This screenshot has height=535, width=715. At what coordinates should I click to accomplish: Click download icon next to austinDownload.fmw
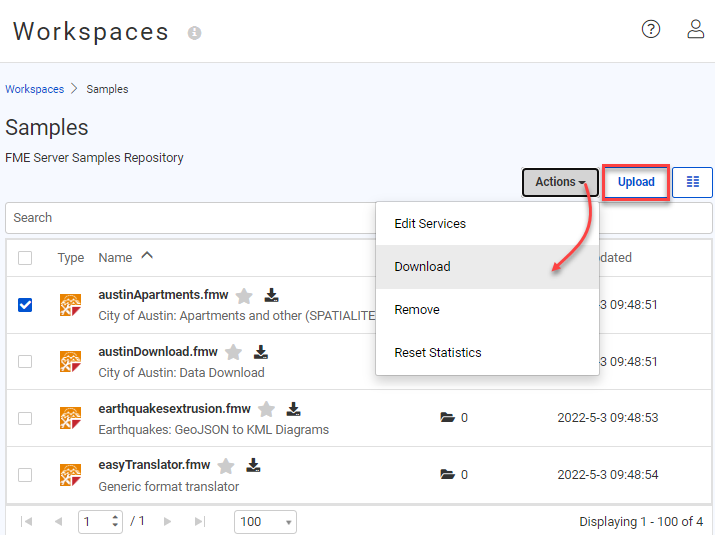pyautogui.click(x=261, y=352)
